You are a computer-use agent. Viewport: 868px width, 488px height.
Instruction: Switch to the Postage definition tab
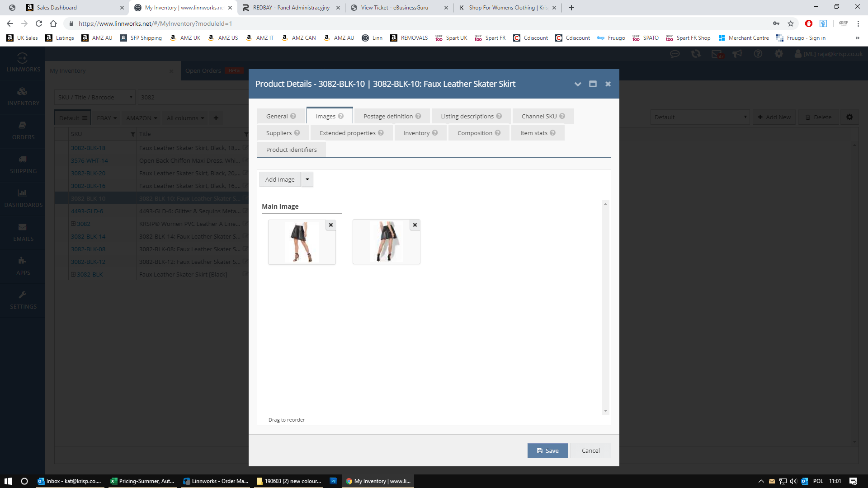(x=388, y=116)
